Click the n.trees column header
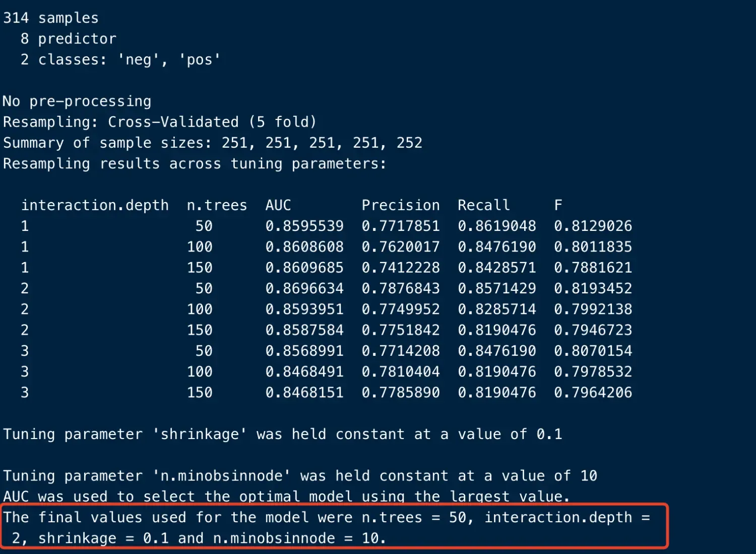The height and width of the screenshot is (554, 756). 217,205
